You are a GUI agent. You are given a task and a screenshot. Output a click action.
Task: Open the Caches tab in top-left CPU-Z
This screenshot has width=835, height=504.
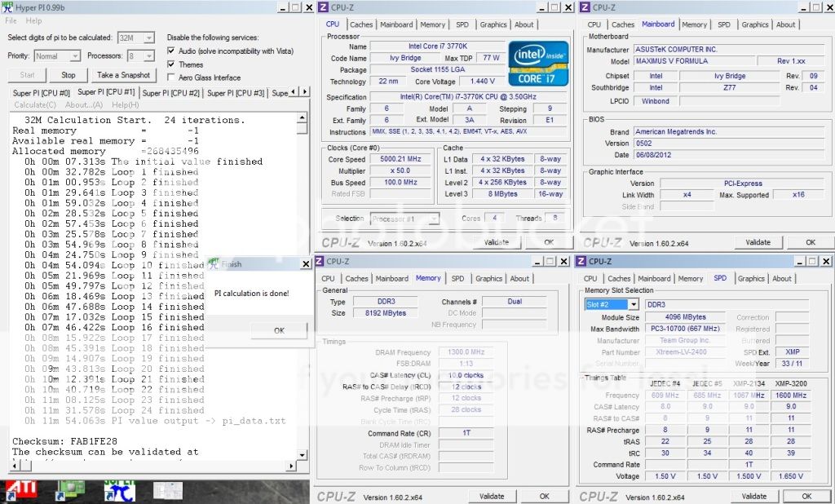pyautogui.click(x=360, y=24)
